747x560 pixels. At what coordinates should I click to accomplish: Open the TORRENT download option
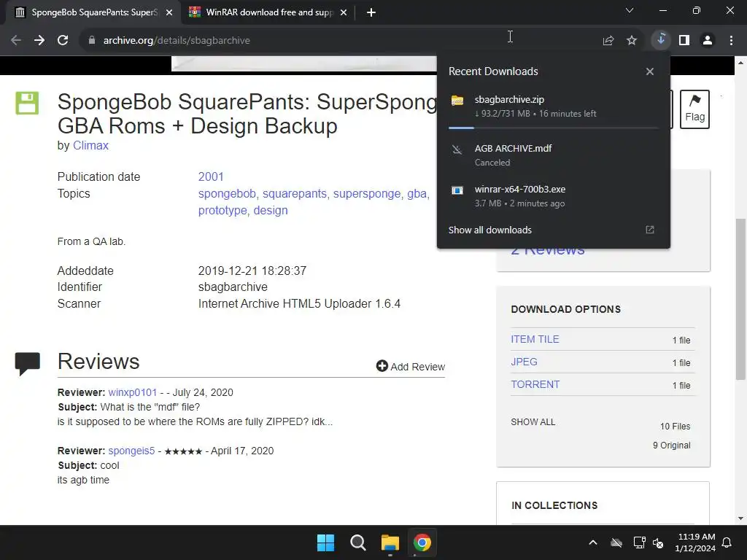(x=535, y=384)
